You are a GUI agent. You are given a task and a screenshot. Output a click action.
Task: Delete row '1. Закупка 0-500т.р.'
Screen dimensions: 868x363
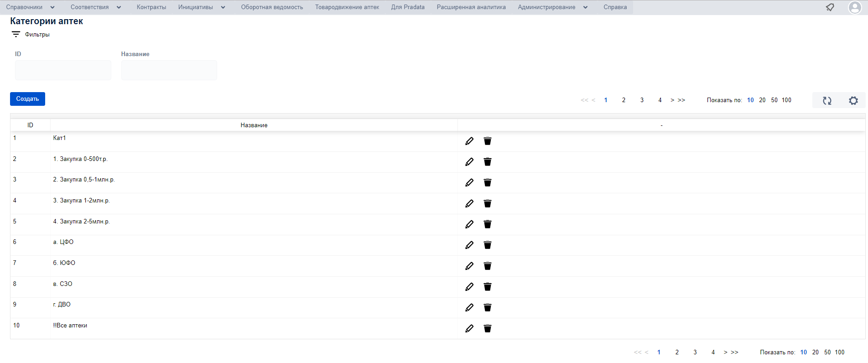(488, 162)
